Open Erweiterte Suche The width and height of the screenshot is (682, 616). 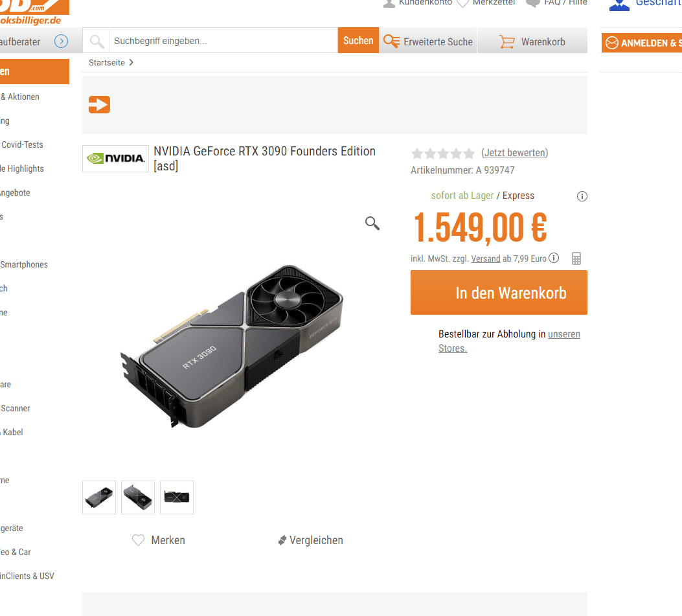point(428,41)
